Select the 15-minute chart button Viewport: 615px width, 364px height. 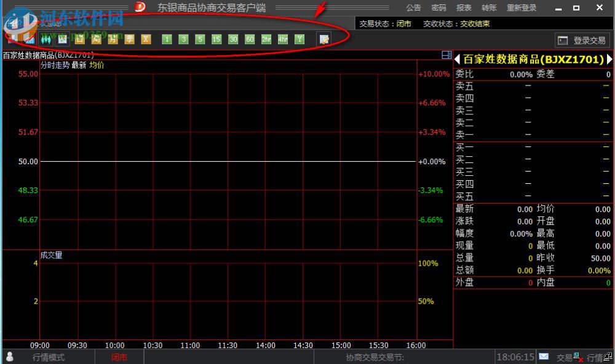216,39
